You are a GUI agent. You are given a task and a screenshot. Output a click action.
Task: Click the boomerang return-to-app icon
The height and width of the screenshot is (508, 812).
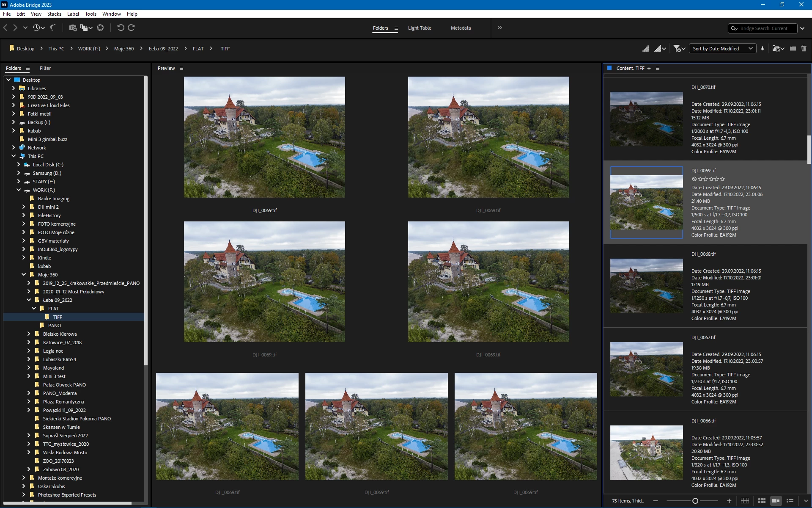(53, 28)
